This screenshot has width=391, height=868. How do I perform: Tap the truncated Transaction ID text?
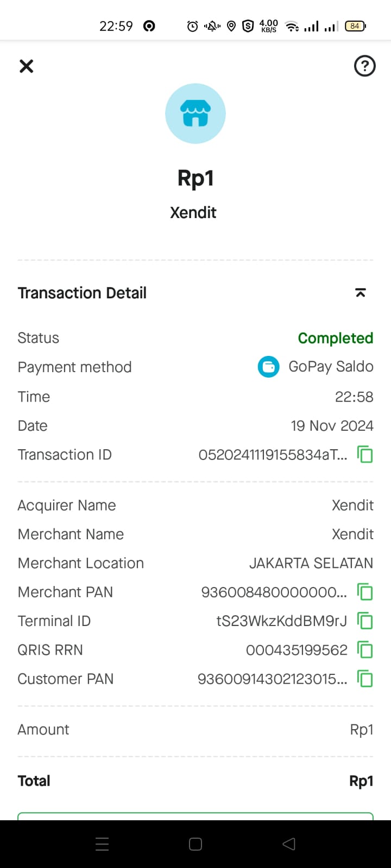(273, 455)
